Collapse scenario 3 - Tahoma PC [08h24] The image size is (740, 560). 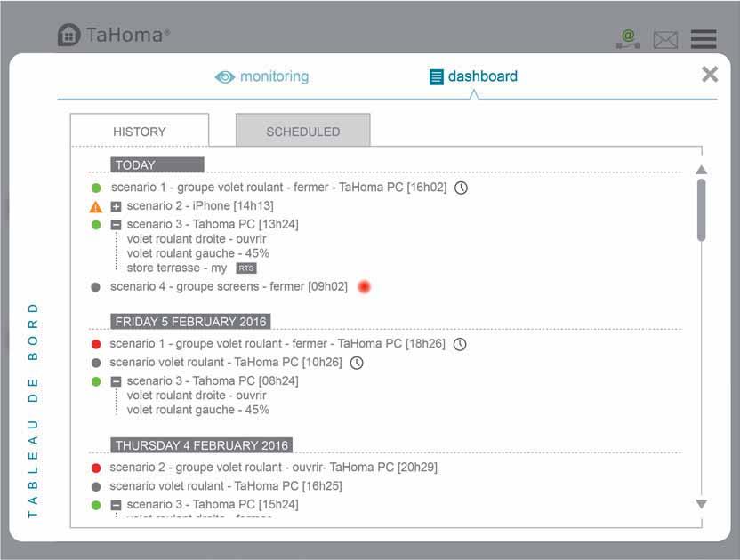pos(116,381)
